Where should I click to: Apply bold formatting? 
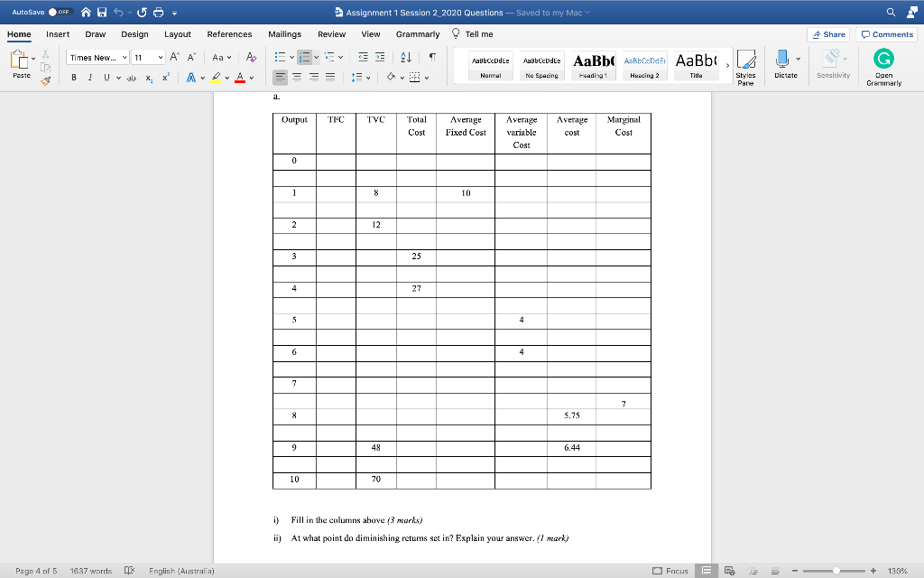(x=75, y=76)
